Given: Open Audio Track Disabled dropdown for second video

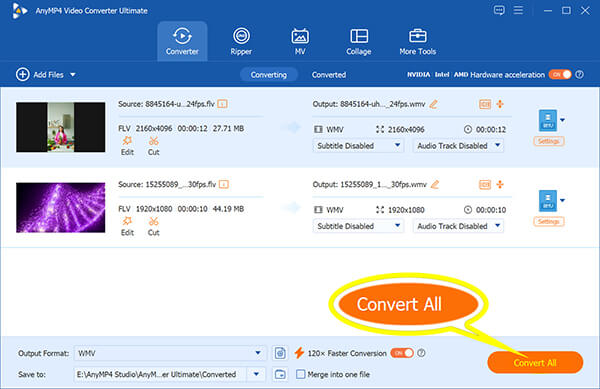Looking at the screenshot, I should tap(458, 226).
